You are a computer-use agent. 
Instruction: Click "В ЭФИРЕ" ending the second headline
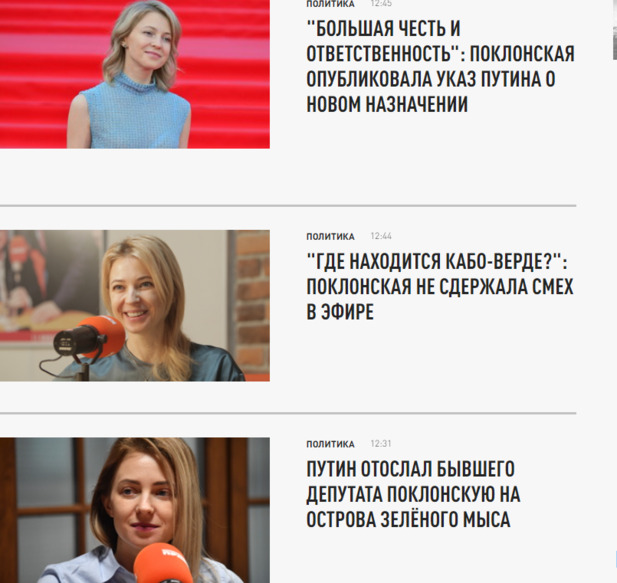[x=340, y=312]
